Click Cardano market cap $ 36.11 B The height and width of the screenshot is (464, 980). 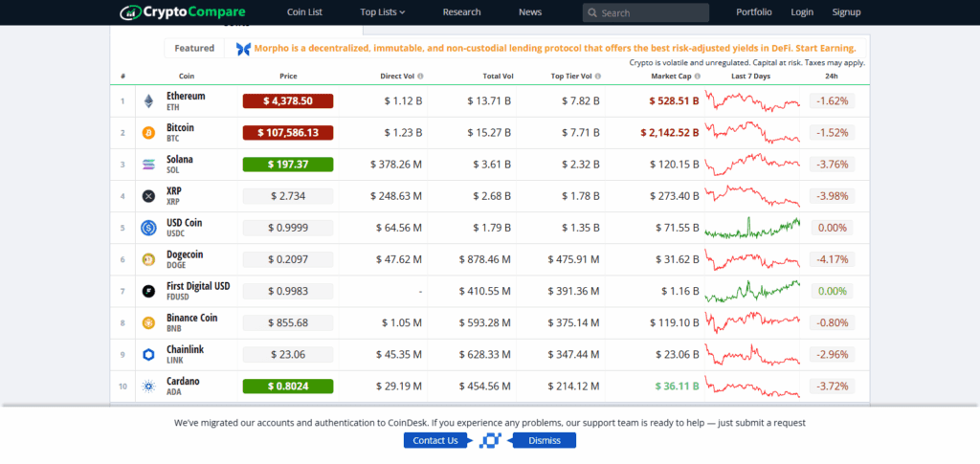click(677, 387)
